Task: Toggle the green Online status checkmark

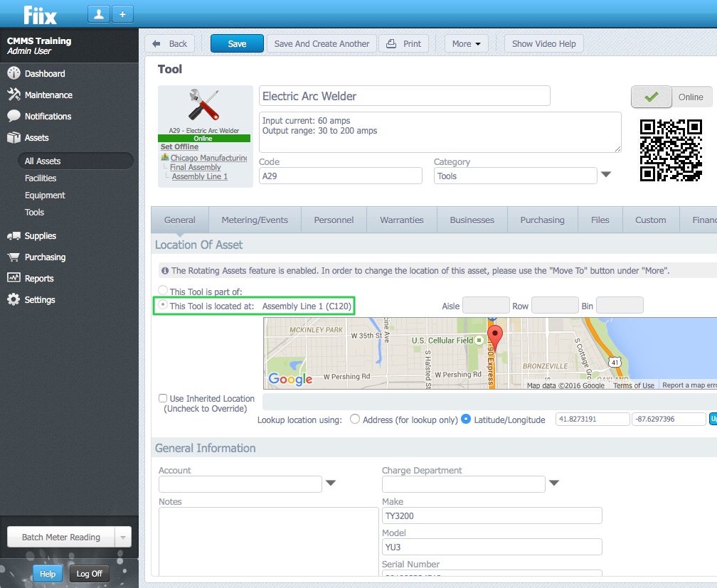Action: click(x=650, y=97)
